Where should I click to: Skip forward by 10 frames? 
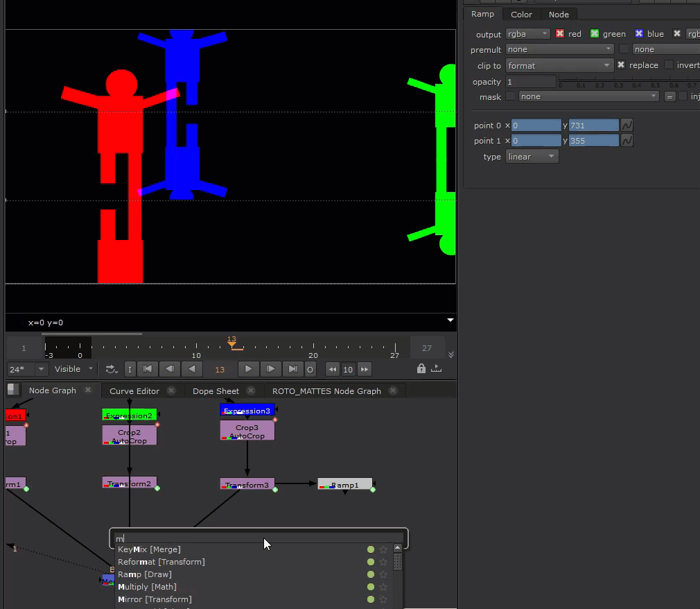click(x=365, y=369)
